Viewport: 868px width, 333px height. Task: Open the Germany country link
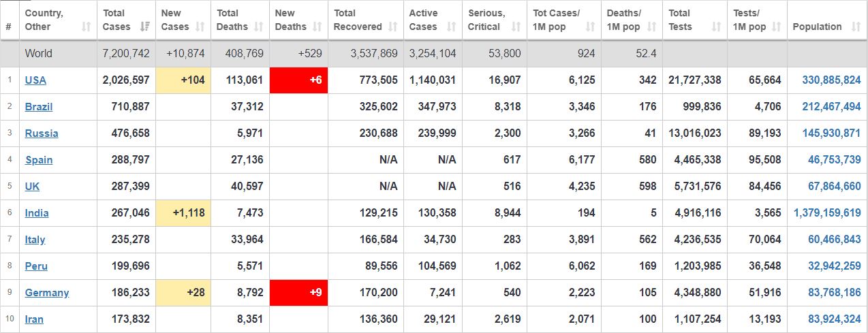click(47, 292)
